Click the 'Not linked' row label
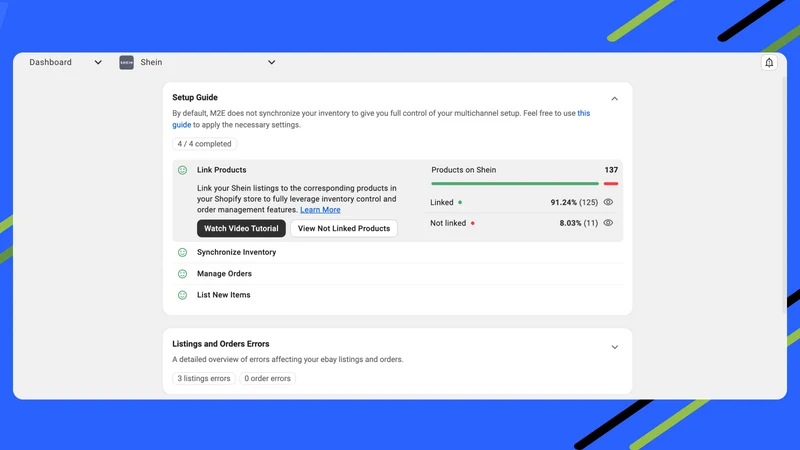This screenshot has width=800, height=450. click(448, 223)
